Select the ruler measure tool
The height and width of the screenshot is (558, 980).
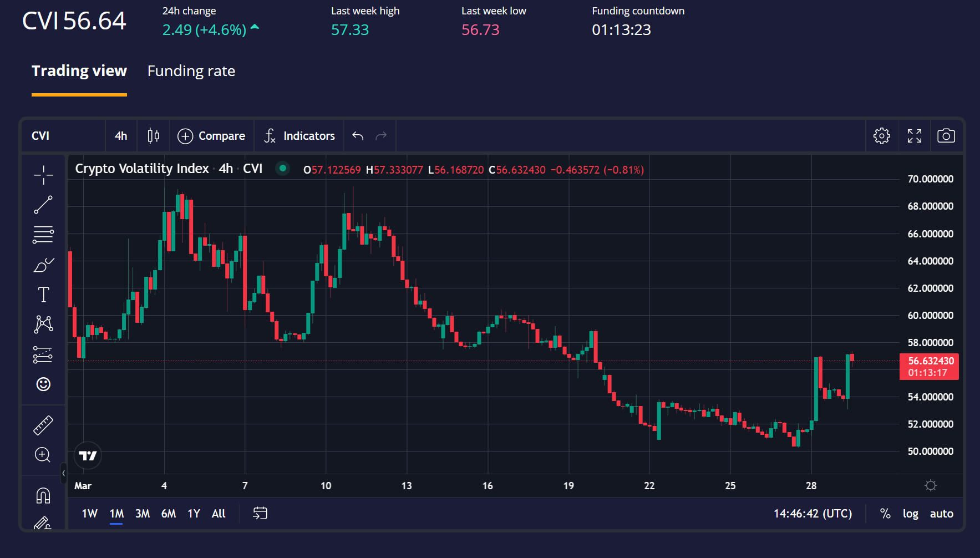pyautogui.click(x=43, y=425)
